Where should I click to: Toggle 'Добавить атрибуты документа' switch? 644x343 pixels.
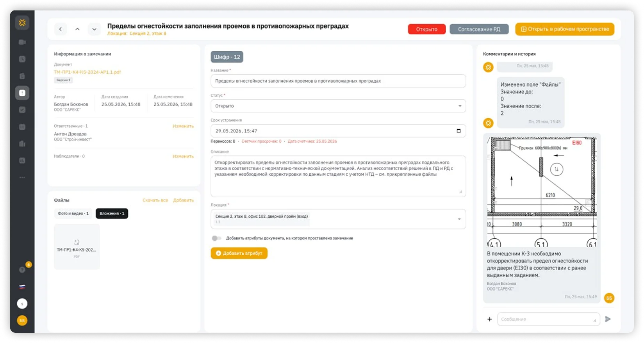[x=216, y=238]
